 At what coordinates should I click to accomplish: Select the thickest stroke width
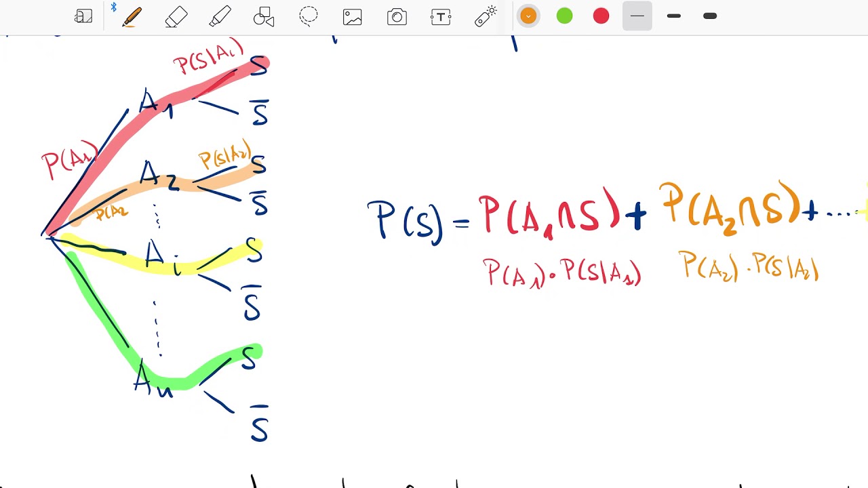point(710,16)
